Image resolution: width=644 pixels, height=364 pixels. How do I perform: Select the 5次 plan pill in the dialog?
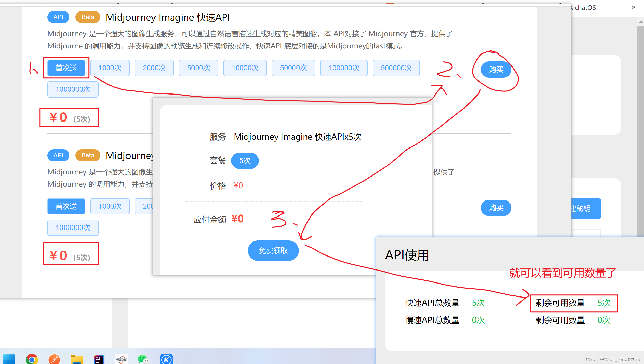tap(244, 160)
